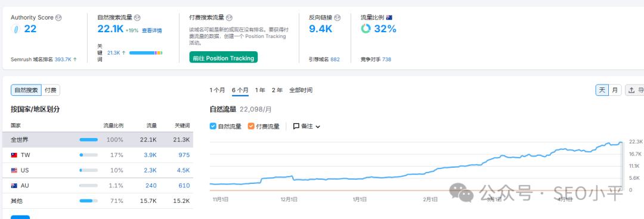This screenshot has width=644, height=219.
Task: Open TW traffic value 3.9K
Action: [x=151, y=155]
